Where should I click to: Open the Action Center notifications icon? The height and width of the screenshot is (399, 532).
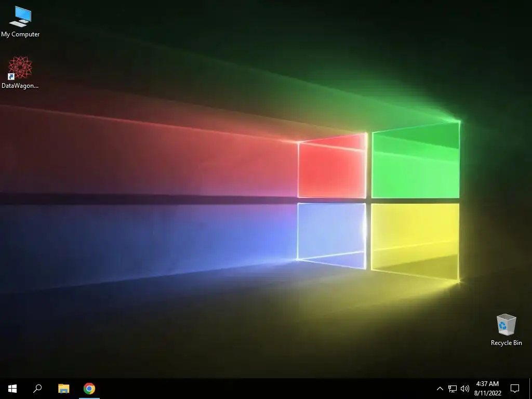pyautogui.click(x=515, y=389)
